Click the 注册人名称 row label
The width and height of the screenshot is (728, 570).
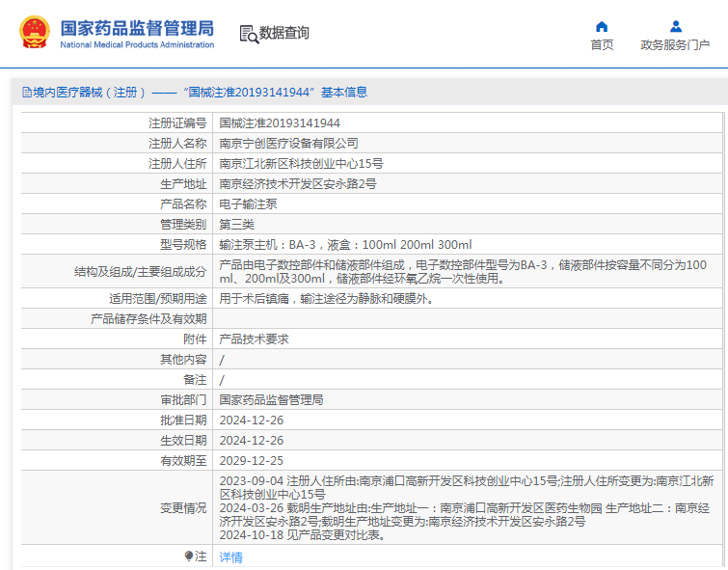coord(177,143)
